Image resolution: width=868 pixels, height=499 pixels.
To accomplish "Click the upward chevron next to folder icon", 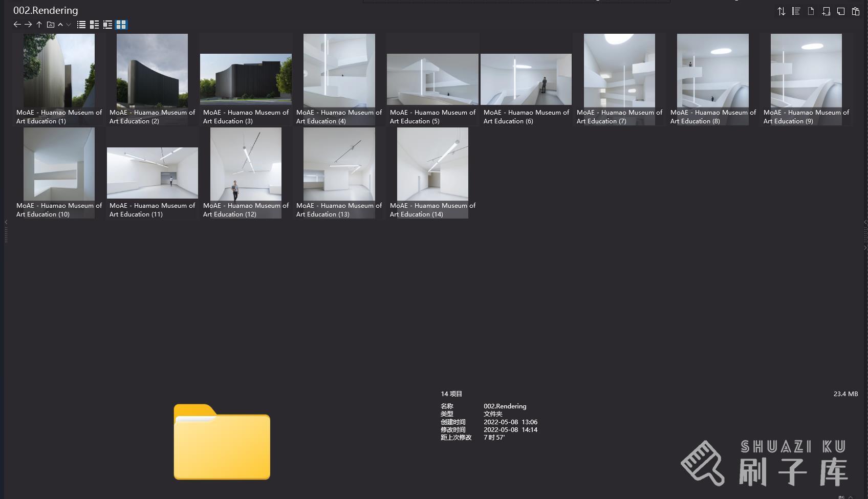I will [60, 25].
